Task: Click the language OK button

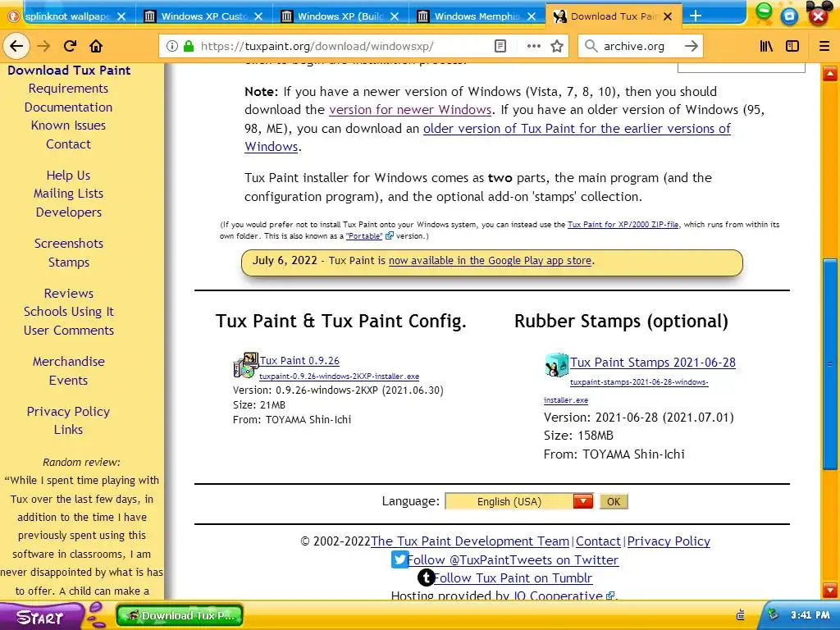Action: tap(614, 501)
